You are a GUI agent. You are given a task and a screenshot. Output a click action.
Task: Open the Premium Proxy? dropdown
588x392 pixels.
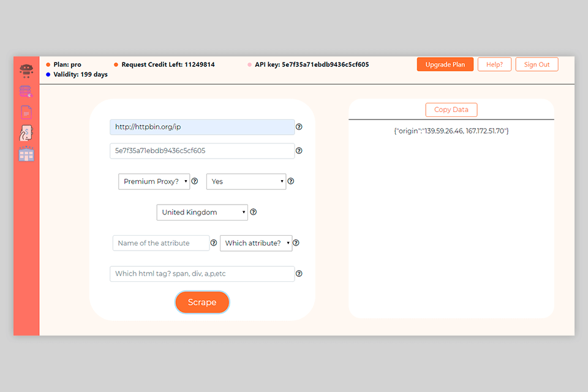point(154,181)
